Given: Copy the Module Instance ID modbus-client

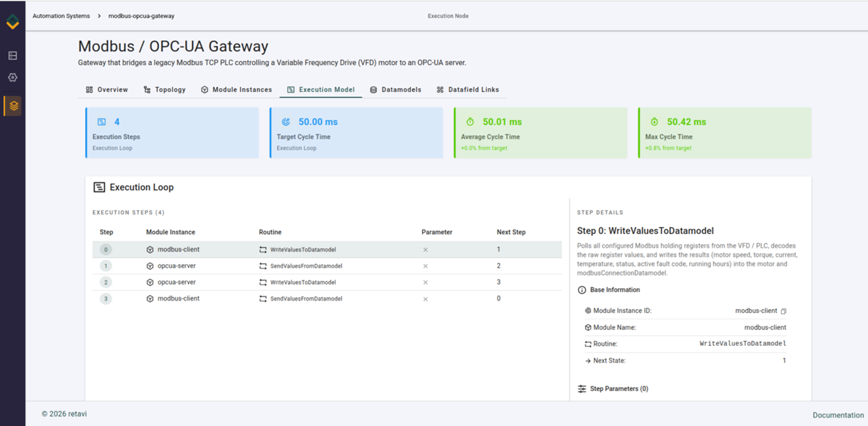Looking at the screenshot, I should [x=784, y=311].
